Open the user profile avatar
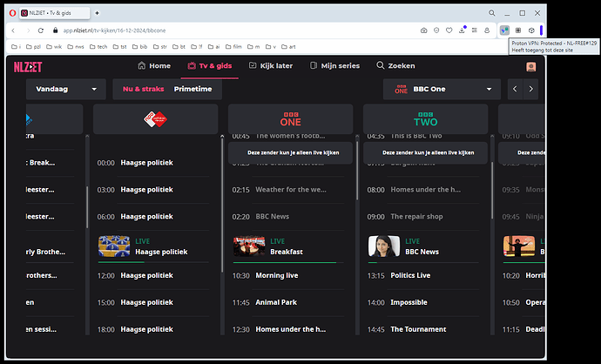601x364 pixels. pos(530,67)
